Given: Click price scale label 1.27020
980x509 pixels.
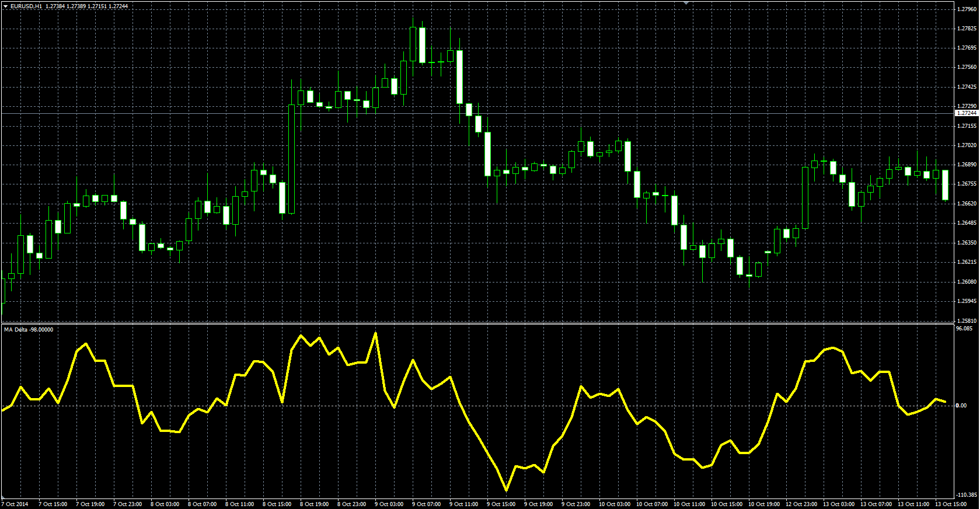Looking at the screenshot, I should click(x=967, y=145).
